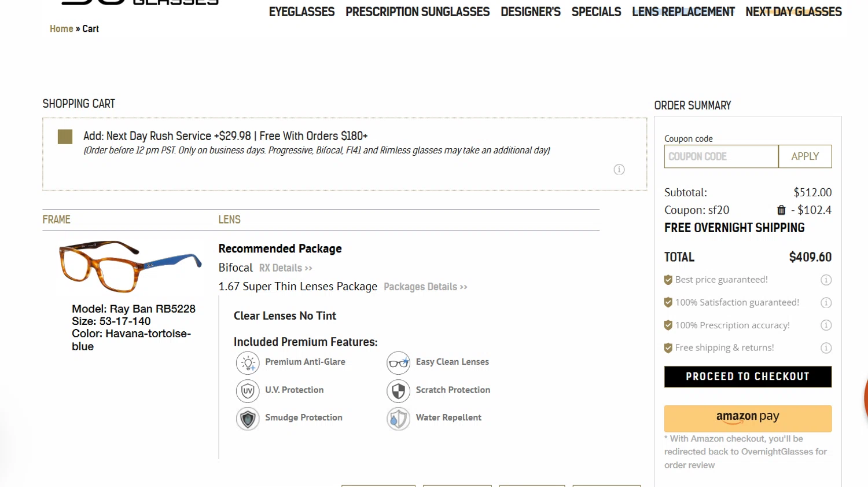
Task: Open rush service info icon
Action: pos(619,170)
